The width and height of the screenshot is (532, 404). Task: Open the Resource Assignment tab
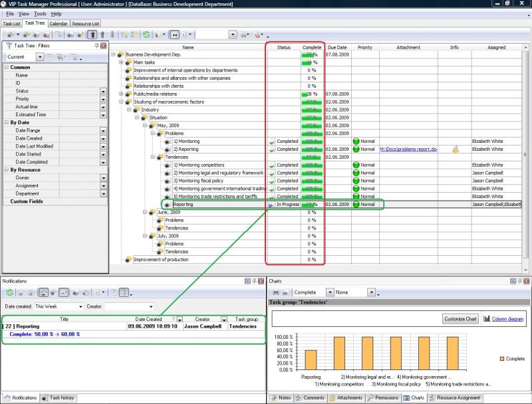click(x=454, y=397)
